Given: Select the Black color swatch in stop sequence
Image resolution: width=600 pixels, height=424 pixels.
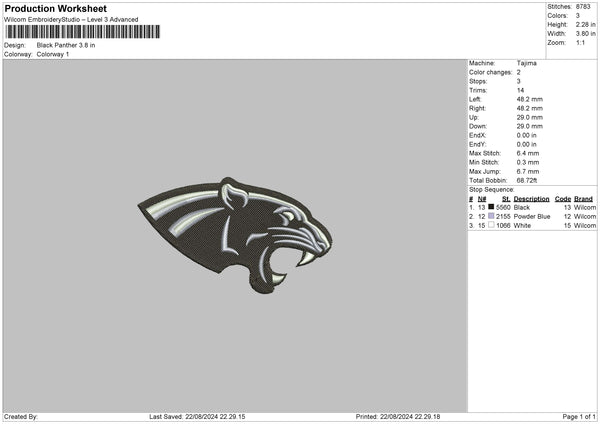Looking at the screenshot, I should tap(491, 207).
